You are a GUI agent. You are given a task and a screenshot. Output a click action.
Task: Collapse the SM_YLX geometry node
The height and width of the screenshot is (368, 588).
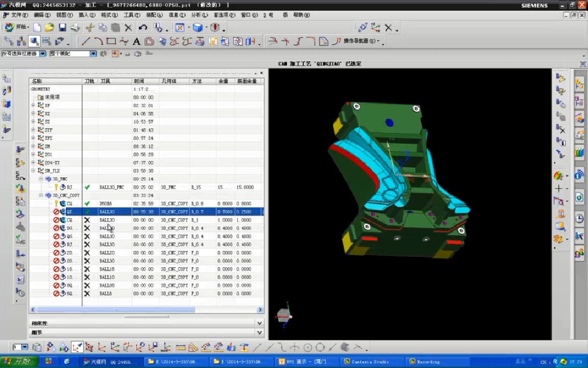[x=33, y=171]
